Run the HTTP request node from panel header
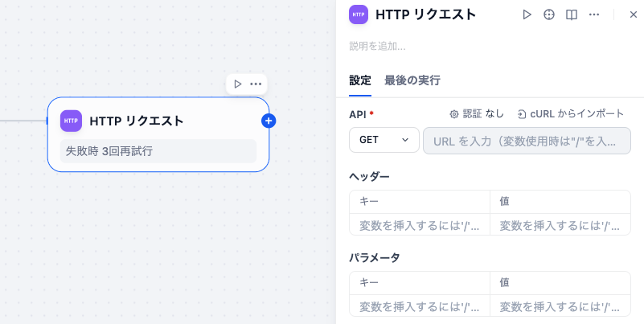 pyautogui.click(x=527, y=14)
